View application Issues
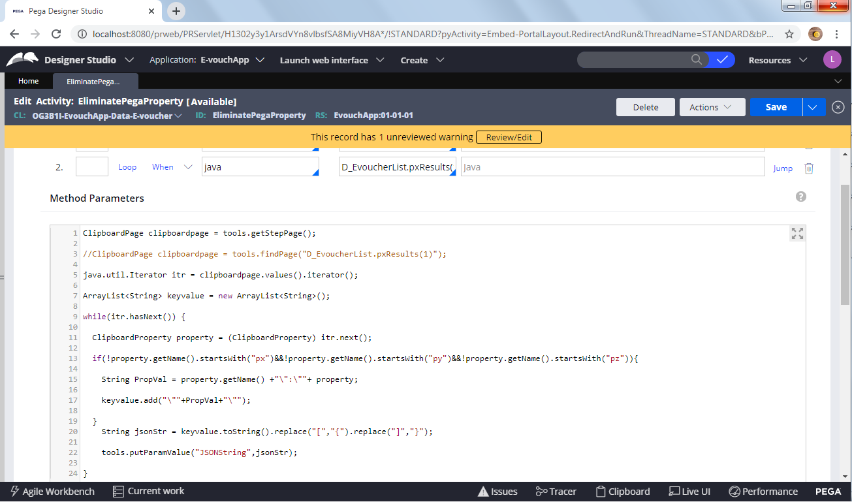852x504 pixels. click(x=497, y=491)
